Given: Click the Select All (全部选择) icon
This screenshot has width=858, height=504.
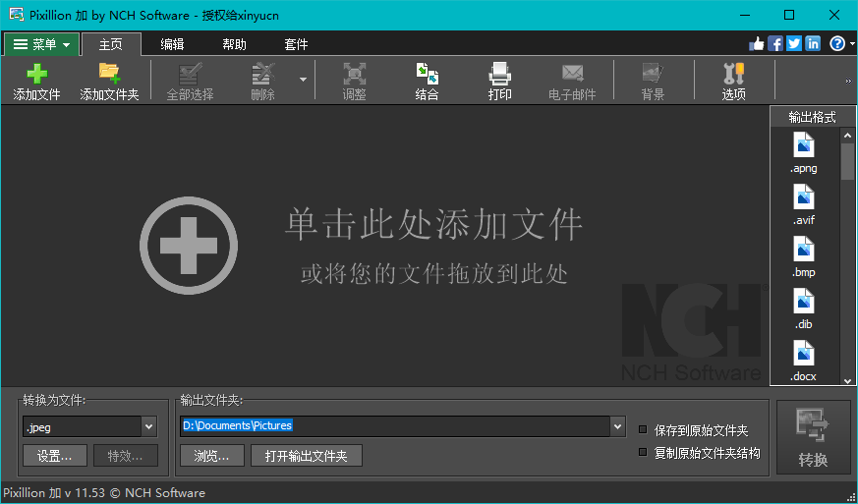Looking at the screenshot, I should 190,82.
